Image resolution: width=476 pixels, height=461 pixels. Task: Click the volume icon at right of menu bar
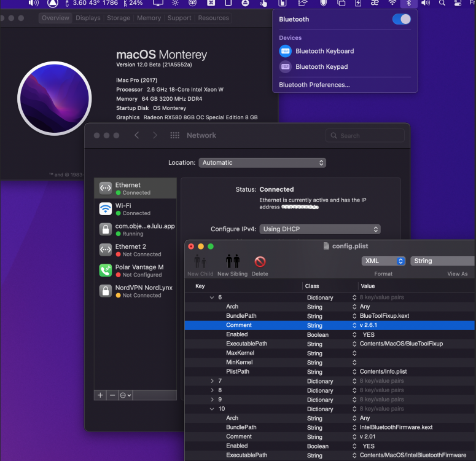tap(425, 3)
